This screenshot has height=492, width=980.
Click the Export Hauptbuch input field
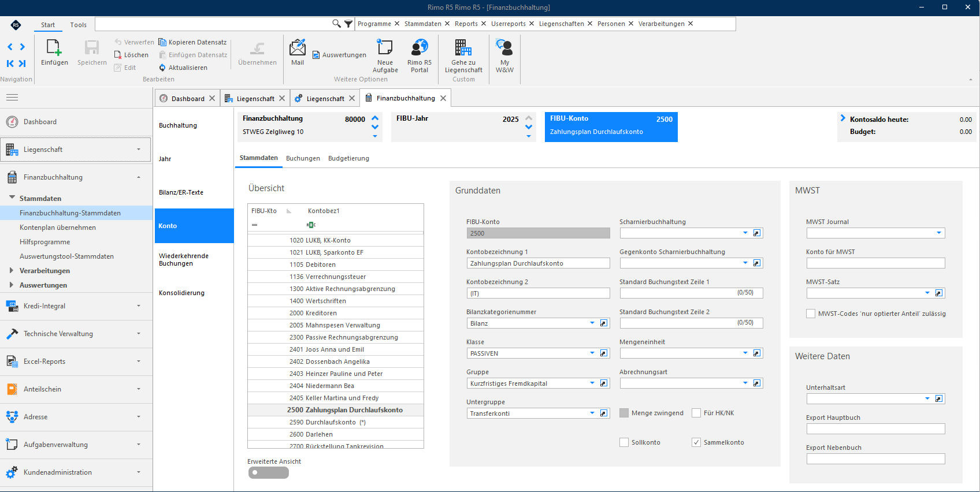pos(875,429)
